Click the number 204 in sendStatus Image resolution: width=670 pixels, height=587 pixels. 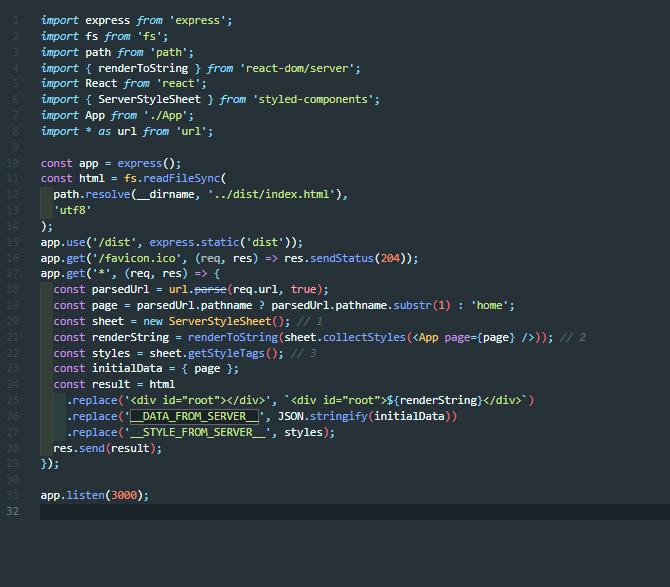click(x=390, y=258)
